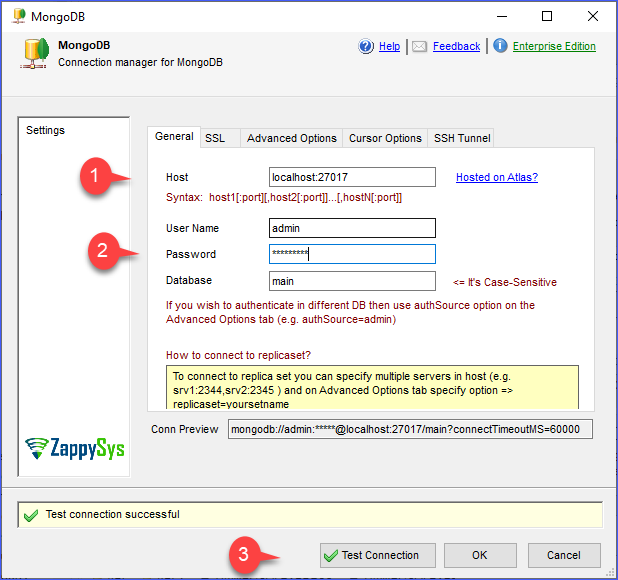Click the blue info icon beside Enterprise Edition
The width and height of the screenshot is (618, 580).
point(500,46)
